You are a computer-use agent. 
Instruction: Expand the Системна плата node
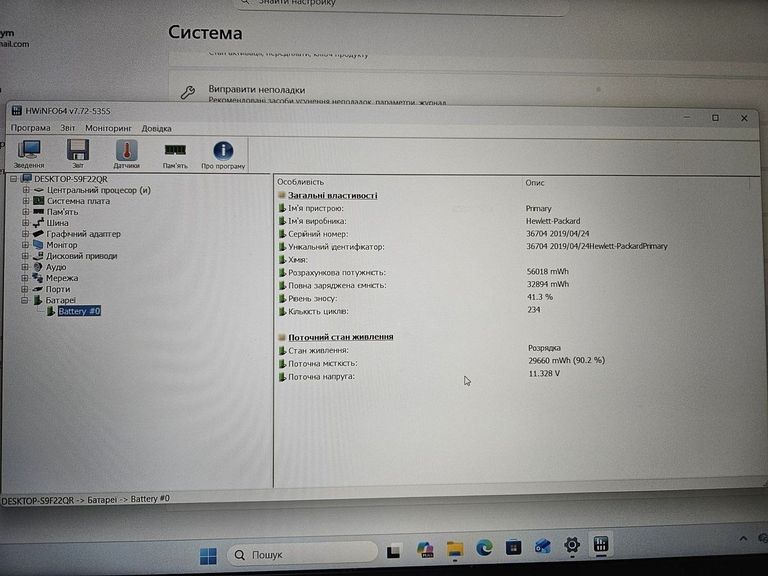(25, 201)
